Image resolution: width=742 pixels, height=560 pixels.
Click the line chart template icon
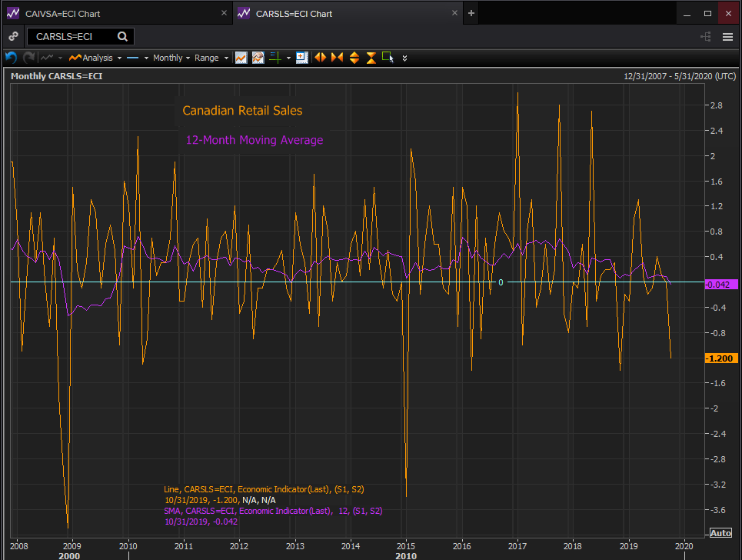pos(241,58)
